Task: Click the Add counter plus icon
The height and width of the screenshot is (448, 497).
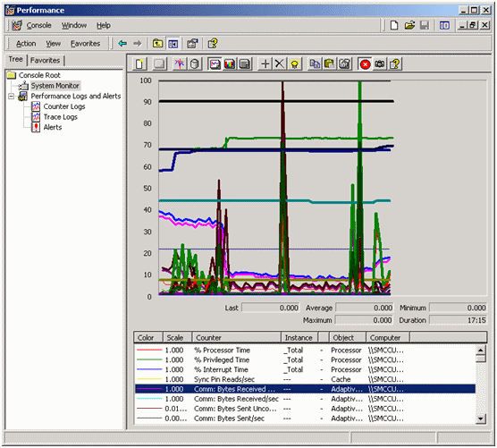Action: pyautogui.click(x=265, y=64)
